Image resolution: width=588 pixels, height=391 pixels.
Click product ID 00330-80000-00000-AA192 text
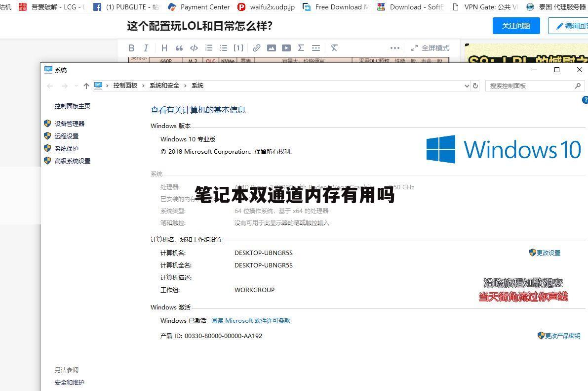pos(223,336)
